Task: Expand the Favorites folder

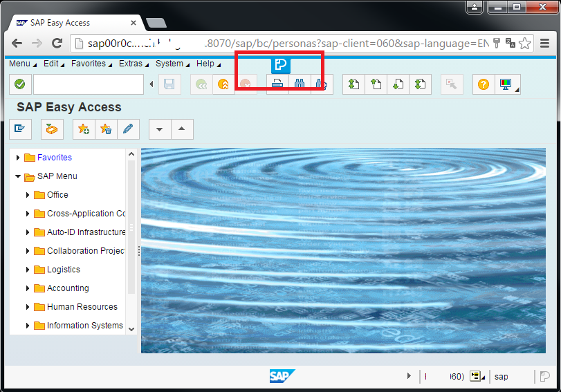Action: click(18, 158)
